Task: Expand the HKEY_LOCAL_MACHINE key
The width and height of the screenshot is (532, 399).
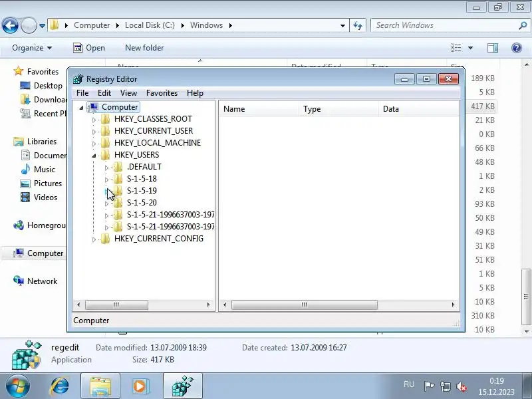Action: pyautogui.click(x=94, y=144)
